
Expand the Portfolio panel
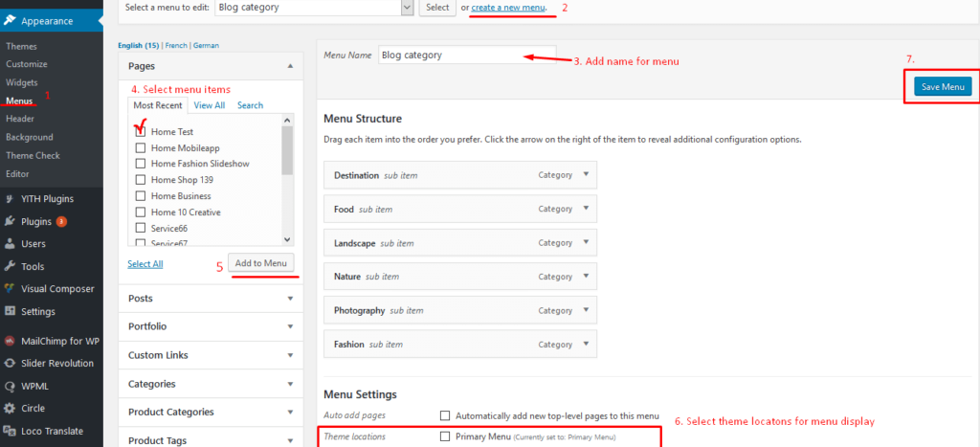(x=290, y=327)
